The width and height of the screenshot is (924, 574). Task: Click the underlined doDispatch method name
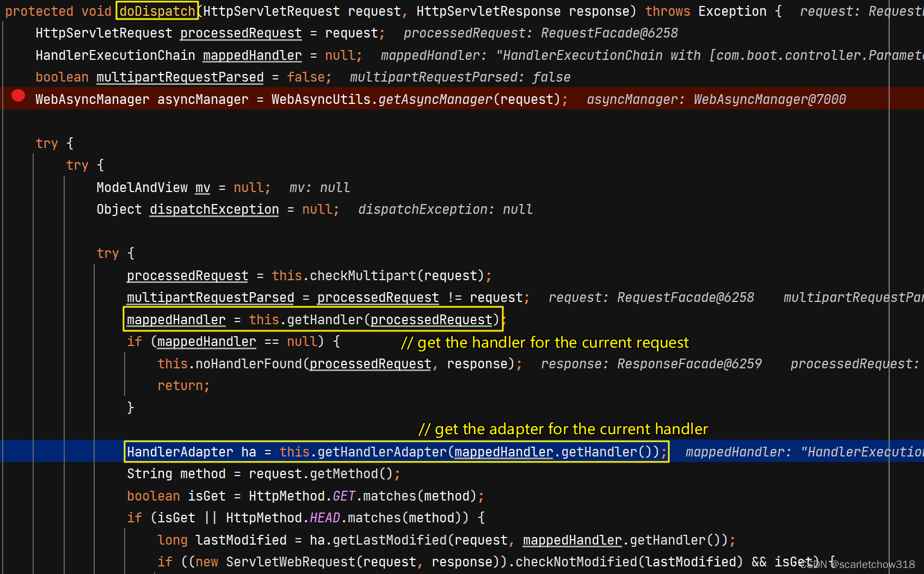[x=156, y=11]
